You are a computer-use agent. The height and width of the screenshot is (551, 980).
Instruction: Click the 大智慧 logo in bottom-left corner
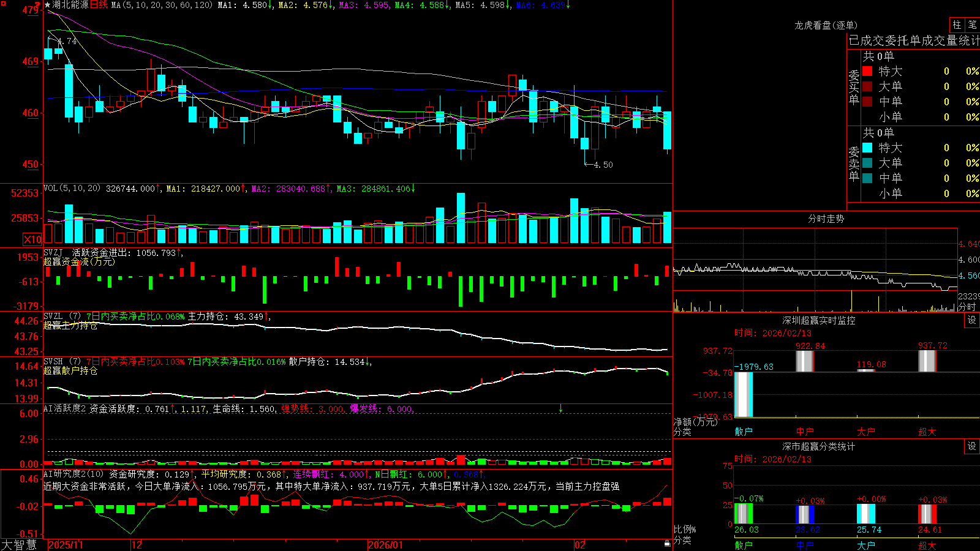click(x=19, y=545)
